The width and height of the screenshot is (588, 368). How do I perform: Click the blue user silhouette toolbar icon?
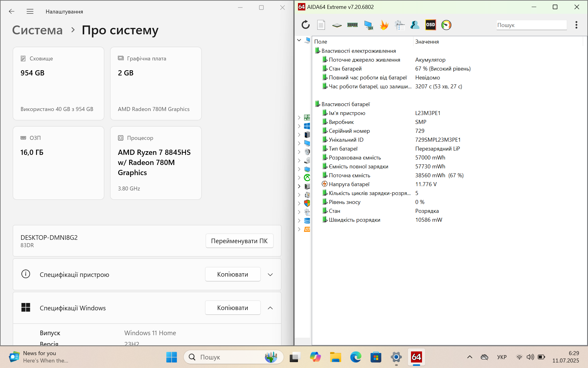[415, 25]
